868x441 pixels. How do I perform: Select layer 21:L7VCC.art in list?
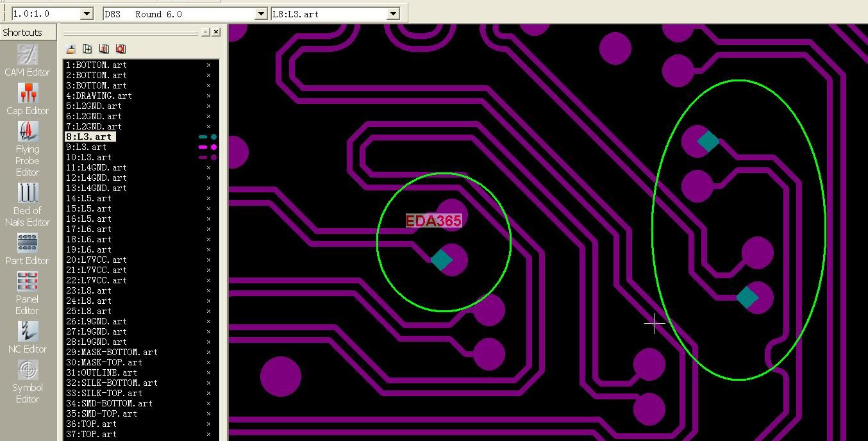click(x=96, y=270)
